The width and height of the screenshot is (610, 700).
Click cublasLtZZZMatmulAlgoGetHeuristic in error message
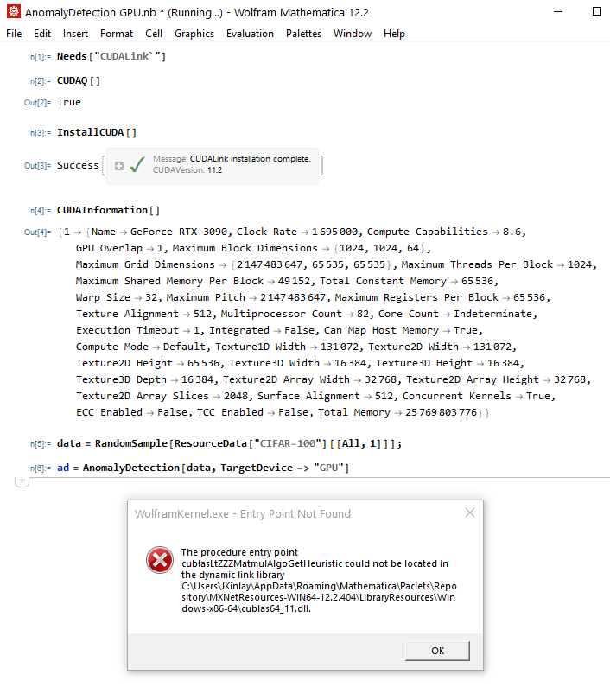pos(261,563)
